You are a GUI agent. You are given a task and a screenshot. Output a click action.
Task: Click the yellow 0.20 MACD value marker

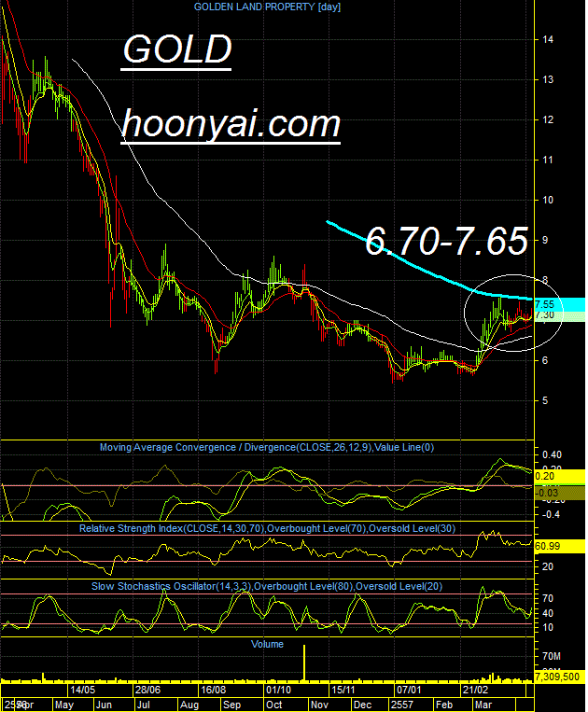[x=560, y=476]
